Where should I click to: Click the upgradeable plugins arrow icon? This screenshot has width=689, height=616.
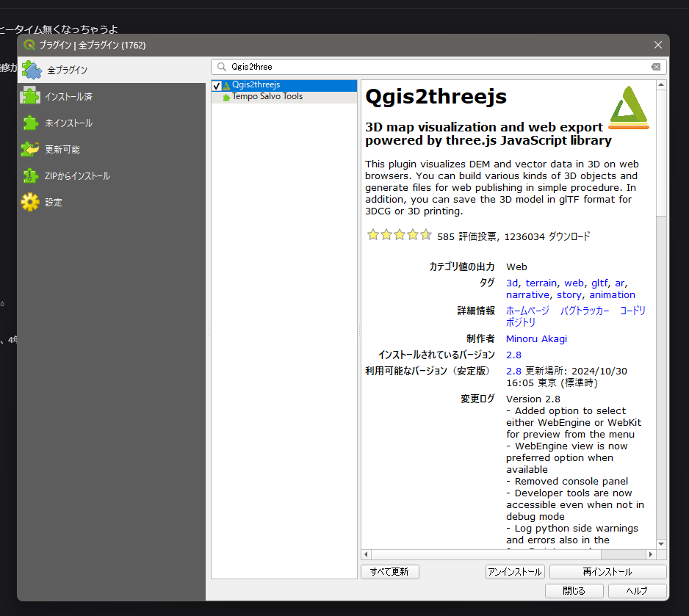coord(30,149)
